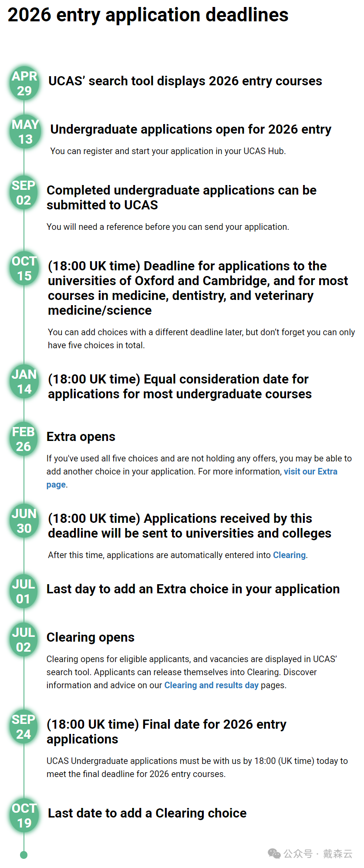Image resolution: width=364 pixels, height=868 pixels.
Task: Select the OCT 19 timeline circle
Action: 24,815
